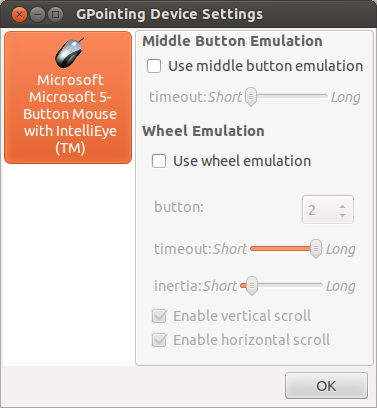The height and width of the screenshot is (408, 377).
Task: Click the OK button
Action: (326, 386)
